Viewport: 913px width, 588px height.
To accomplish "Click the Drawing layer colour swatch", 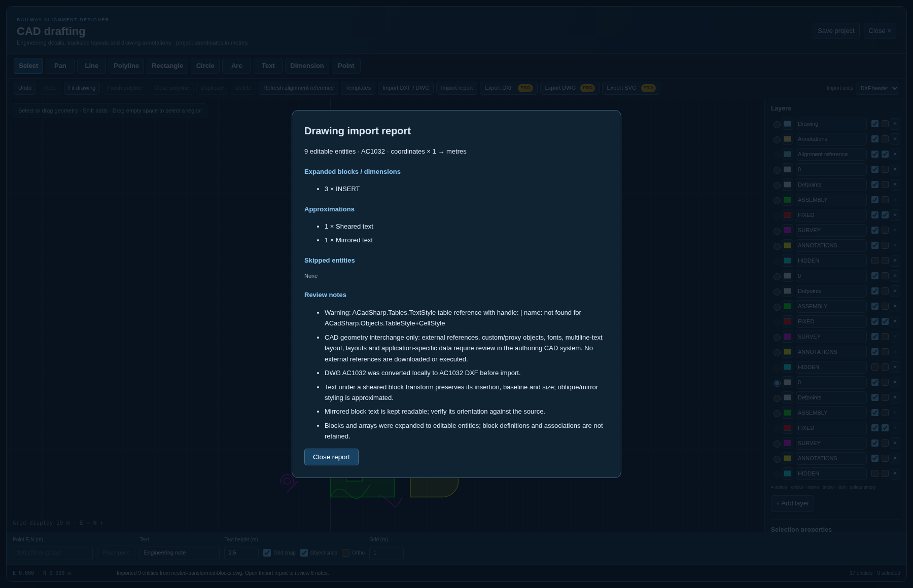I will [x=787, y=124].
